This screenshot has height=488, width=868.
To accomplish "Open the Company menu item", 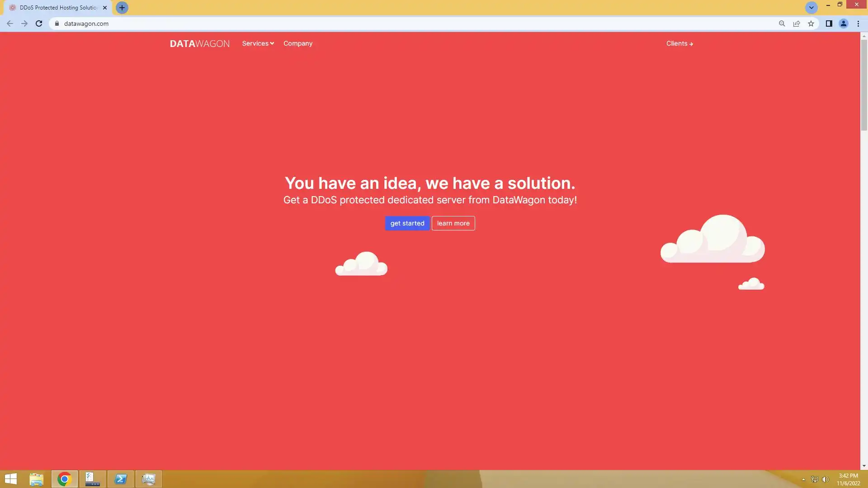I will point(297,43).
